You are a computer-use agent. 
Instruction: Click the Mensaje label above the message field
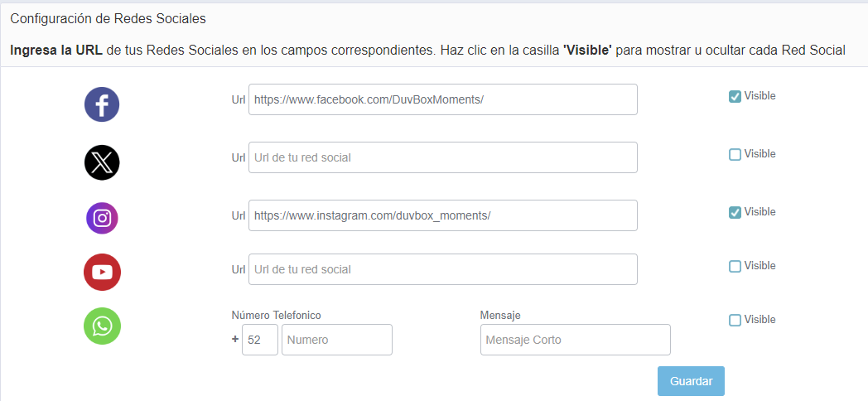[x=500, y=315]
